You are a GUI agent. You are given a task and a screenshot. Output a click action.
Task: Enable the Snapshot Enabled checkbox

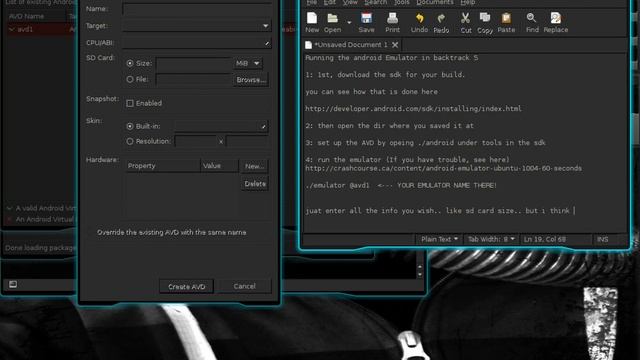click(x=130, y=103)
